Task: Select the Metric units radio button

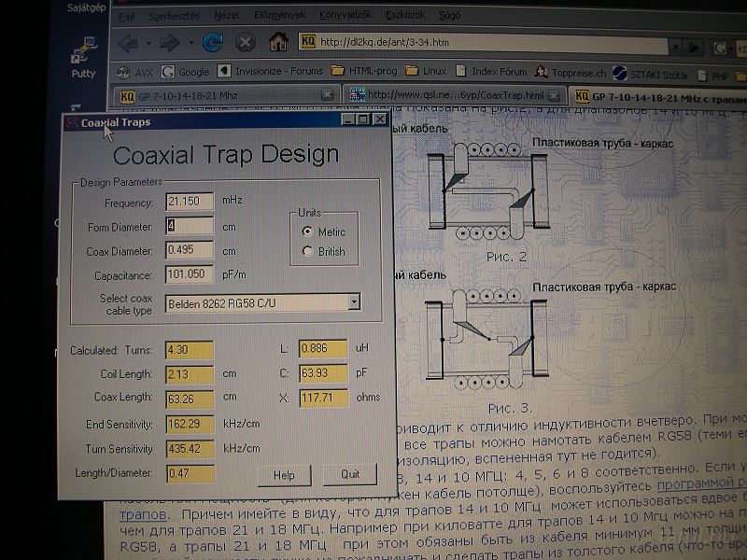Action: click(306, 231)
